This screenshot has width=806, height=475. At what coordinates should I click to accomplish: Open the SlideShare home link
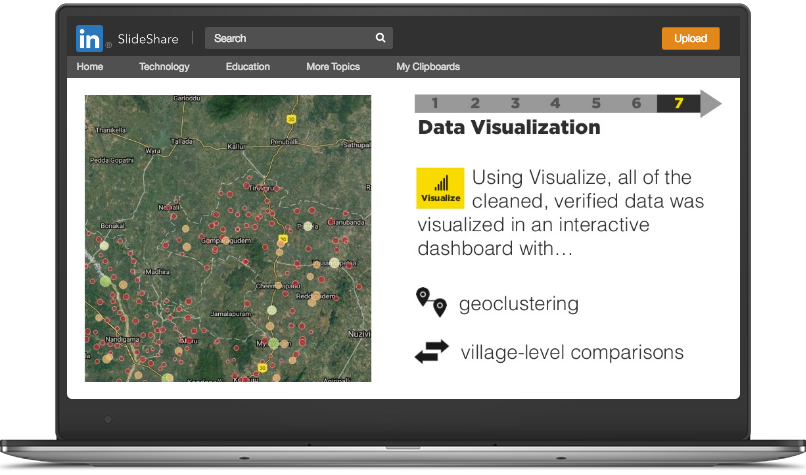pos(148,39)
